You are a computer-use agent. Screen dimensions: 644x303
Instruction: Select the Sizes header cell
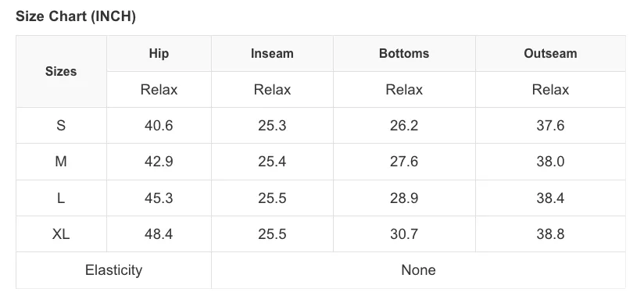click(x=61, y=71)
